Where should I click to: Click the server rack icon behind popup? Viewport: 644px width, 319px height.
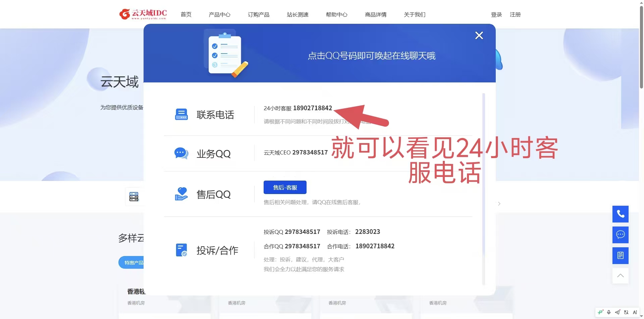click(134, 197)
